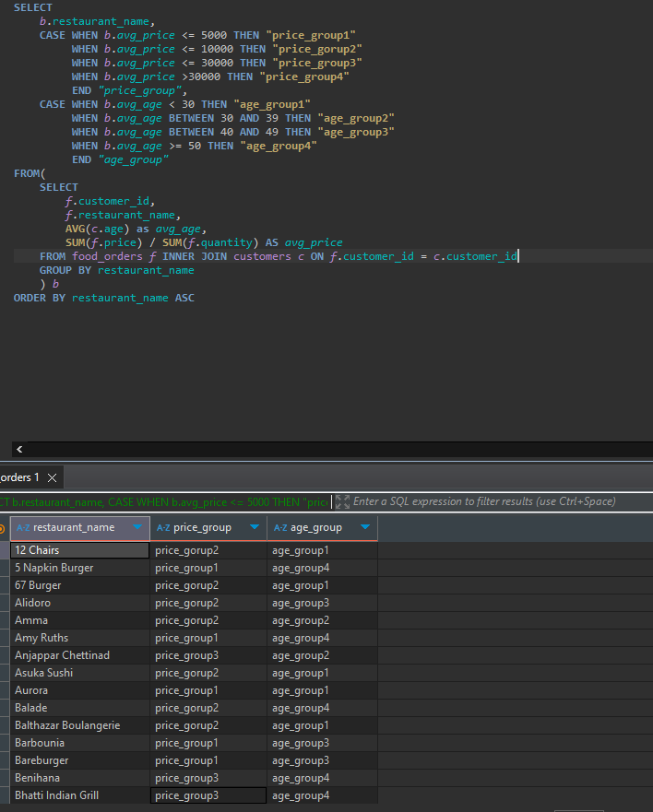The width and height of the screenshot is (653, 812).
Task: Click the first SELECT keyword in editor
Action: click(x=32, y=7)
